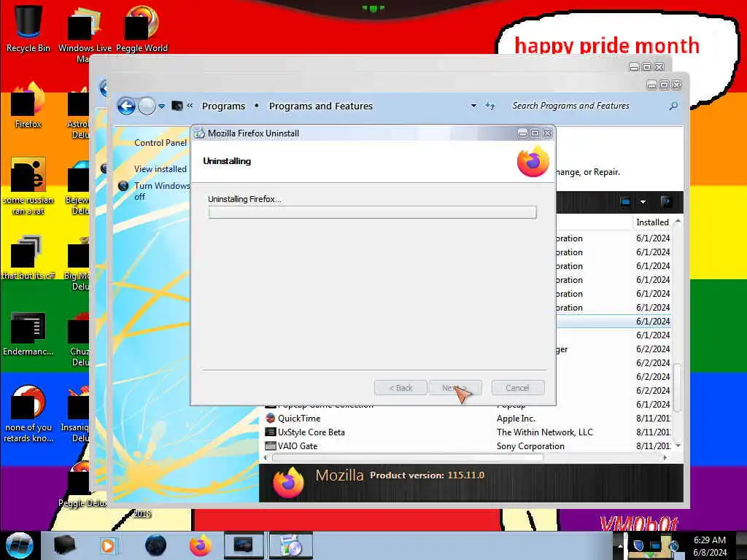Open the 'some russian ran a rat' desktop icon
This screenshot has width=747, height=560.
pos(28,186)
